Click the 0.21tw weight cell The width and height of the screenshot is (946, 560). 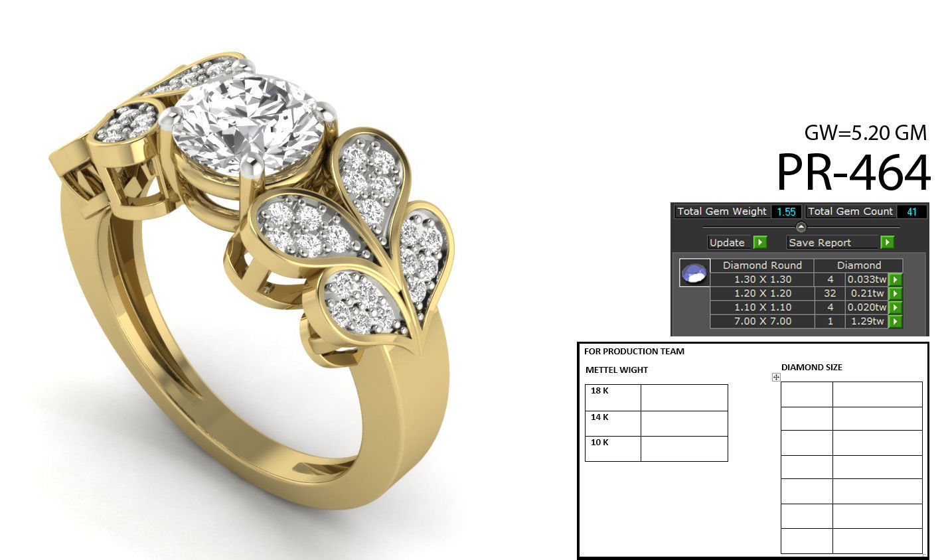click(866, 293)
